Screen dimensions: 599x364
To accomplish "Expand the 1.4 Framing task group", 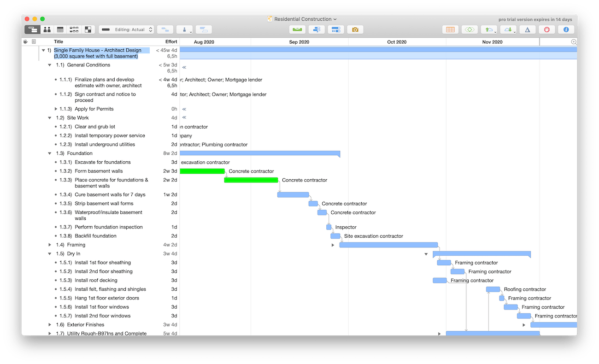I will (x=50, y=245).
